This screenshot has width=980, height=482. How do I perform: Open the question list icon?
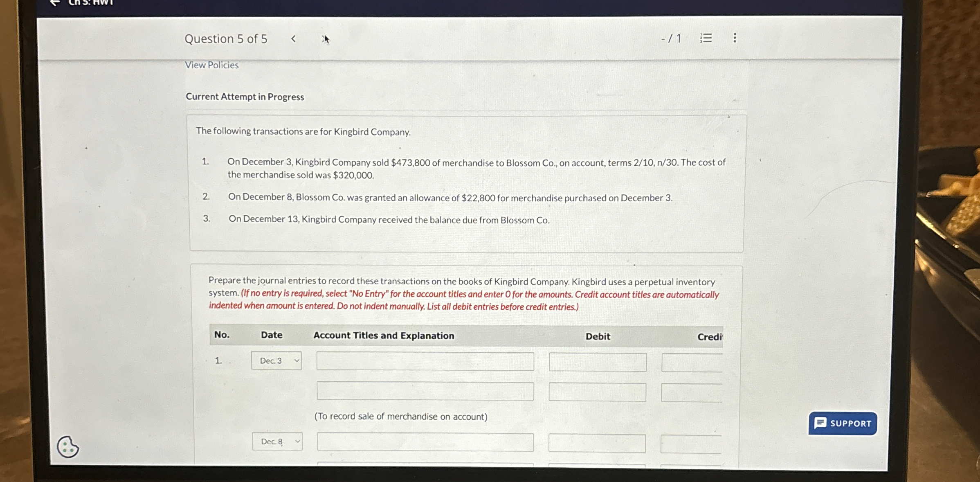[x=706, y=38]
